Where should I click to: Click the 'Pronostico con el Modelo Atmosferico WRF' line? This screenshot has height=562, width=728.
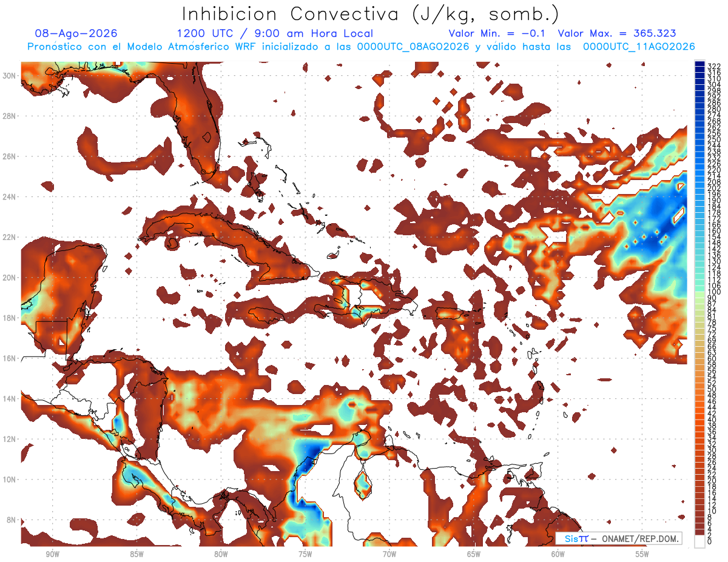point(361,47)
